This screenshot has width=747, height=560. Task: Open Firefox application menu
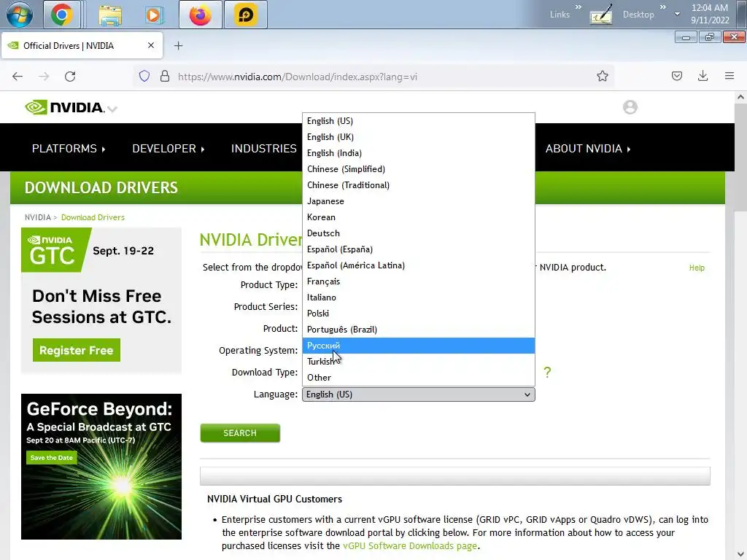[729, 76]
